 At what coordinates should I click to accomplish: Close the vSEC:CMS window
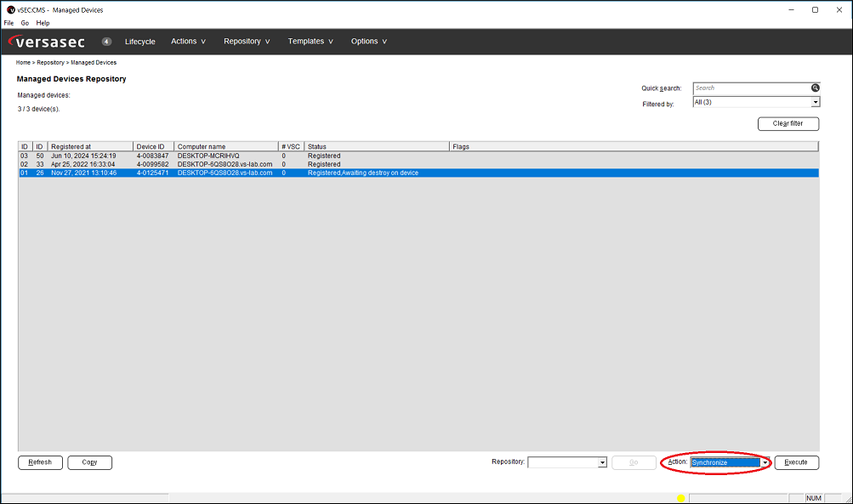tap(839, 10)
